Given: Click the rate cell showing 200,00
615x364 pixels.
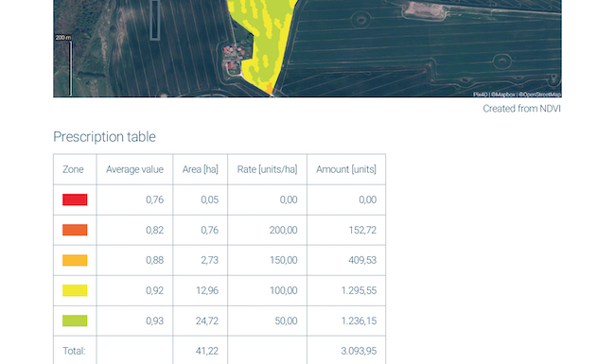Looking at the screenshot, I should (x=283, y=230).
